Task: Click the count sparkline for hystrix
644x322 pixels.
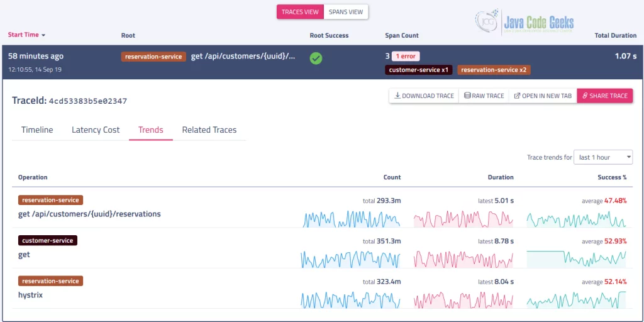Action: [x=350, y=300]
